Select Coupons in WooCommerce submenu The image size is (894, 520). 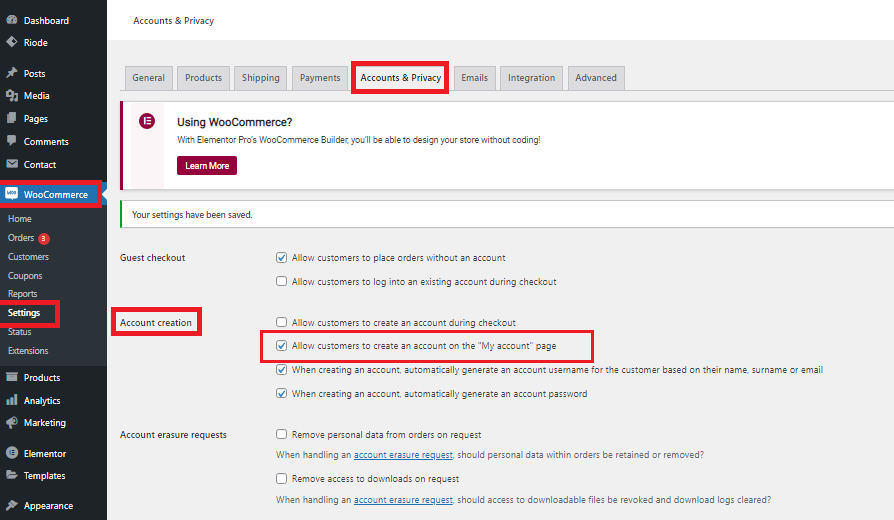[x=25, y=275]
